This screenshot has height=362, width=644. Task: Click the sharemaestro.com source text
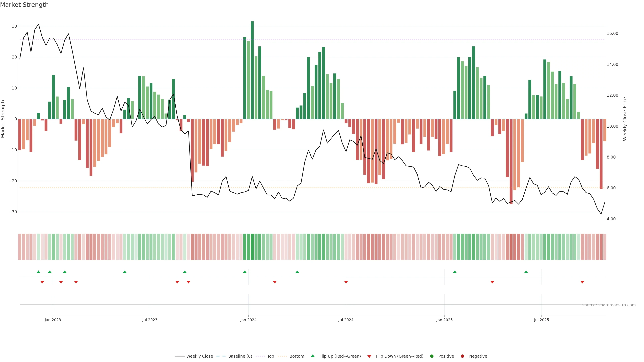[609, 305]
